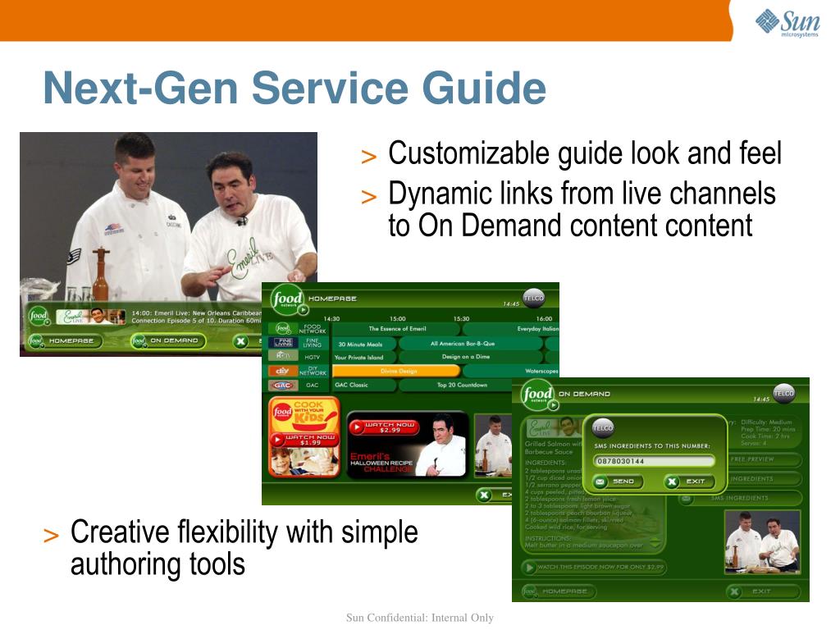Select the DIY Network channel logo
Screen dimensions: 840x630
coord(283,371)
